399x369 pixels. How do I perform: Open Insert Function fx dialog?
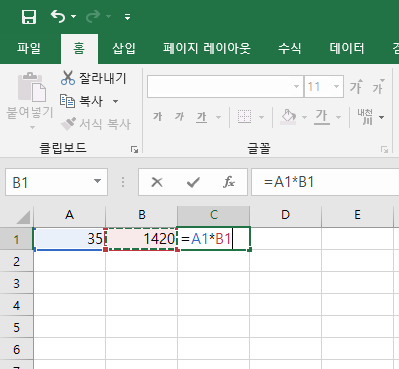[x=229, y=182]
